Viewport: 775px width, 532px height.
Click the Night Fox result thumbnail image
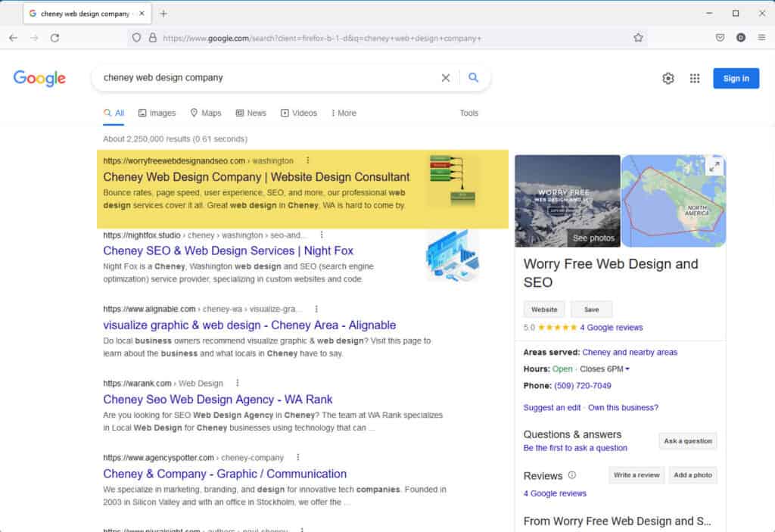[x=453, y=256]
